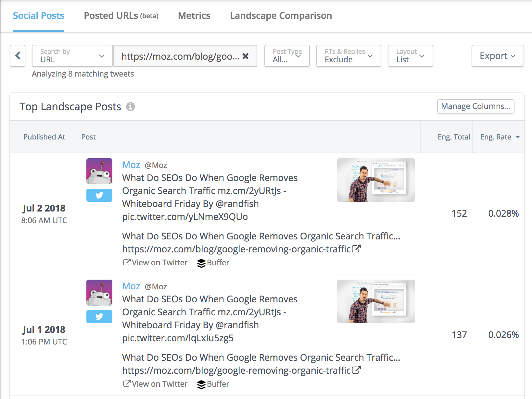Click the Buffer icon on Jul 1 post
Image resolution: width=532 pixels, height=399 pixels.
tap(201, 384)
